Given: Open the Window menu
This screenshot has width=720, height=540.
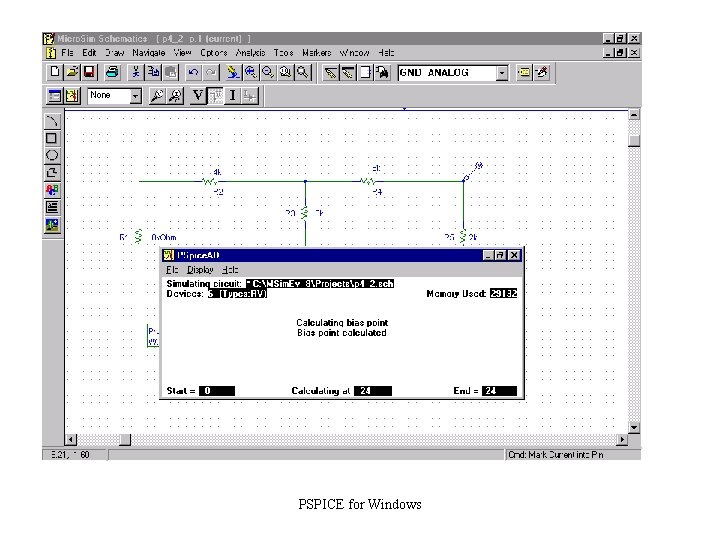Looking at the screenshot, I should click(354, 52).
